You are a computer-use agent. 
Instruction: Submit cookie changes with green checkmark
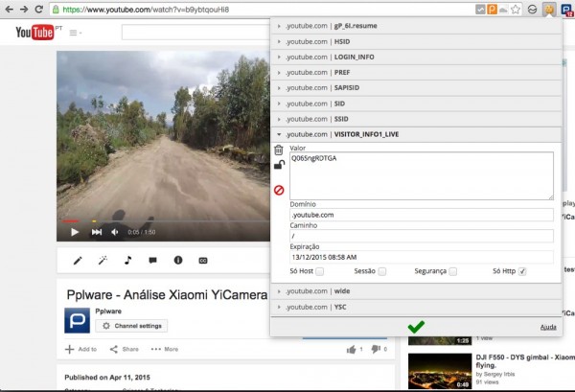tap(416, 327)
